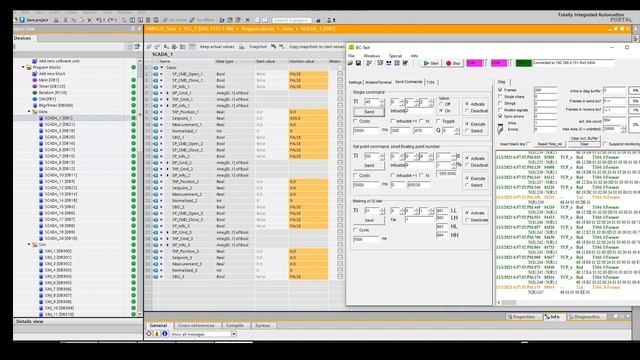Click the Keep actual values button

click(x=217, y=47)
